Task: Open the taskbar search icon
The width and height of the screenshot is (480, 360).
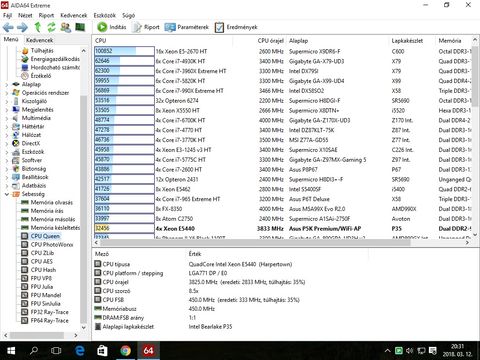Action: [x=34, y=351]
